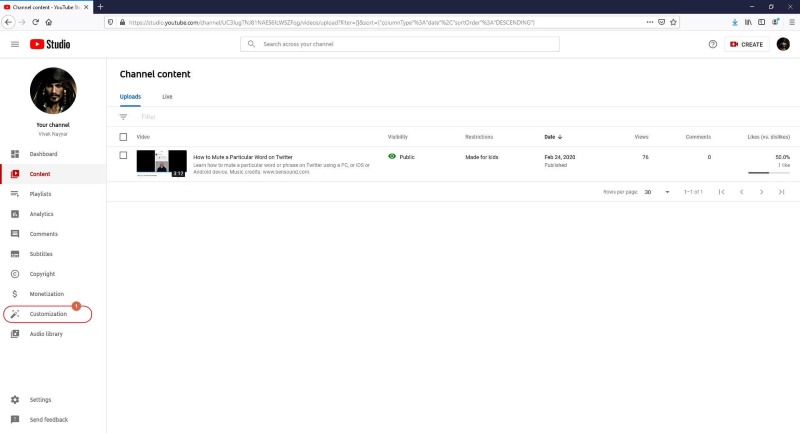
Task: Click the YouTube Studio logo
Action: pos(50,44)
